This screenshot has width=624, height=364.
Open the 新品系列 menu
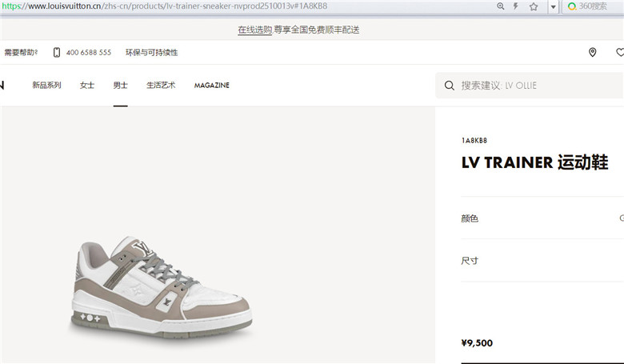46,85
